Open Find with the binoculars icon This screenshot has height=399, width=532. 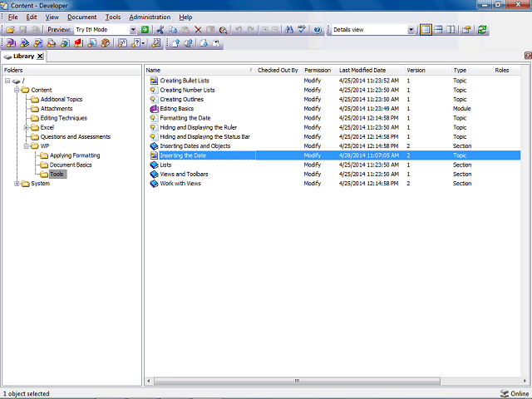point(289,30)
